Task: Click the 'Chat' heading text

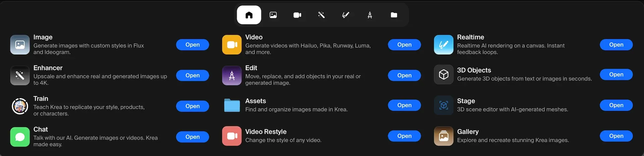Action: (41, 129)
